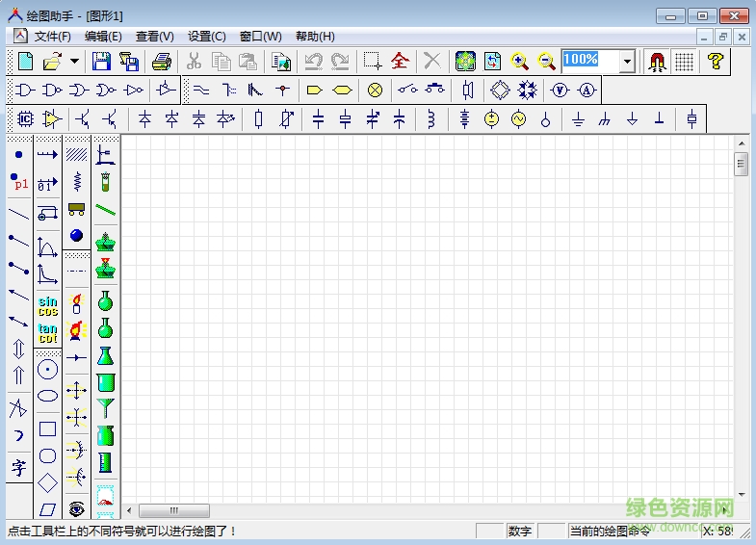Click the 100% zoom input field
The height and width of the screenshot is (545, 756).
tap(590, 61)
